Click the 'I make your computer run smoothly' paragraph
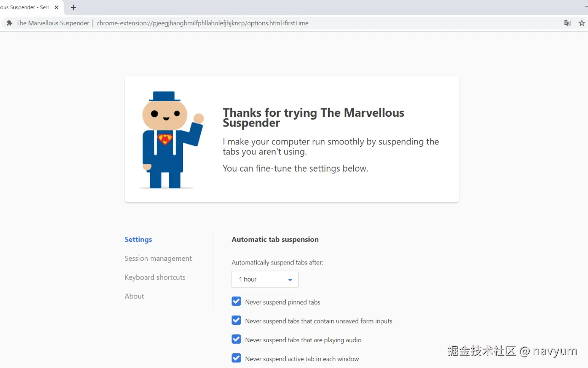 (x=331, y=146)
